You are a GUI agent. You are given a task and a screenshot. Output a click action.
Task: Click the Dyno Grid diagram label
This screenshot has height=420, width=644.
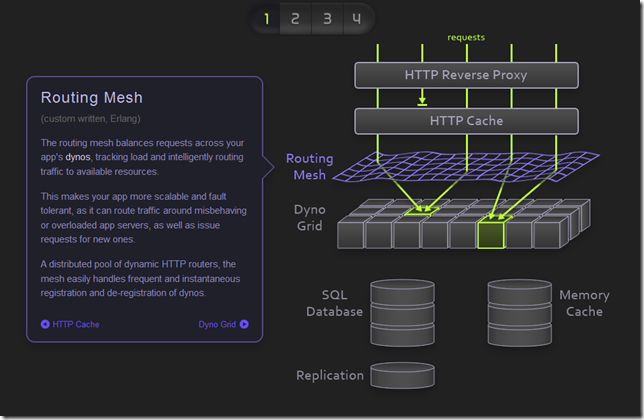[309, 220]
